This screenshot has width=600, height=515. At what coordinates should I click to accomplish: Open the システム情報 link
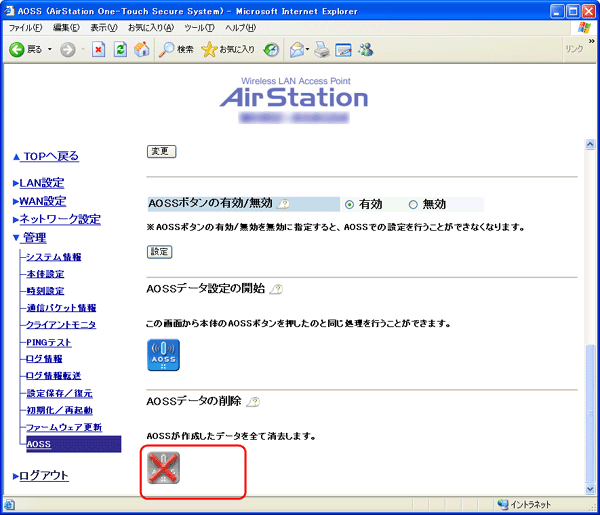point(54,257)
